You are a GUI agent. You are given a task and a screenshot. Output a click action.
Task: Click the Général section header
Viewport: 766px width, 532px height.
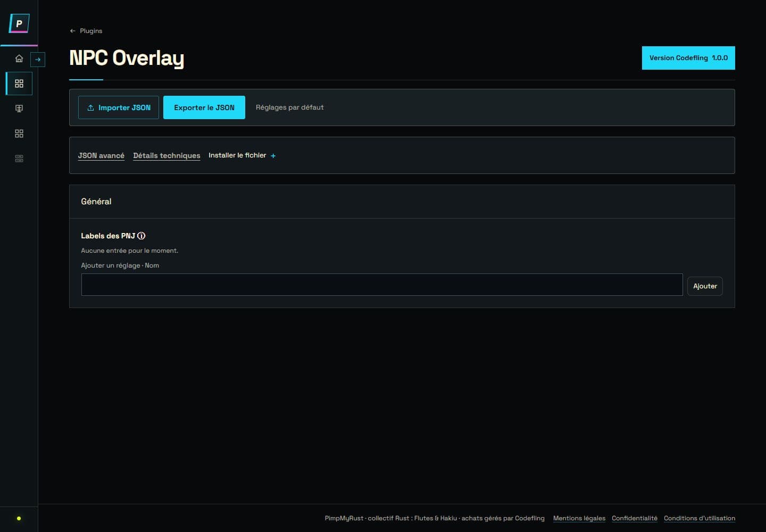coord(402,202)
